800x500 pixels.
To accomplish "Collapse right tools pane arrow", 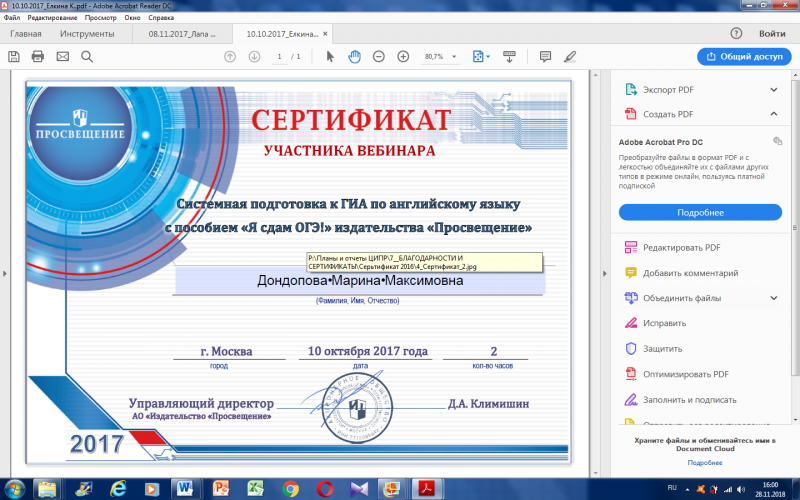I will pos(605,273).
